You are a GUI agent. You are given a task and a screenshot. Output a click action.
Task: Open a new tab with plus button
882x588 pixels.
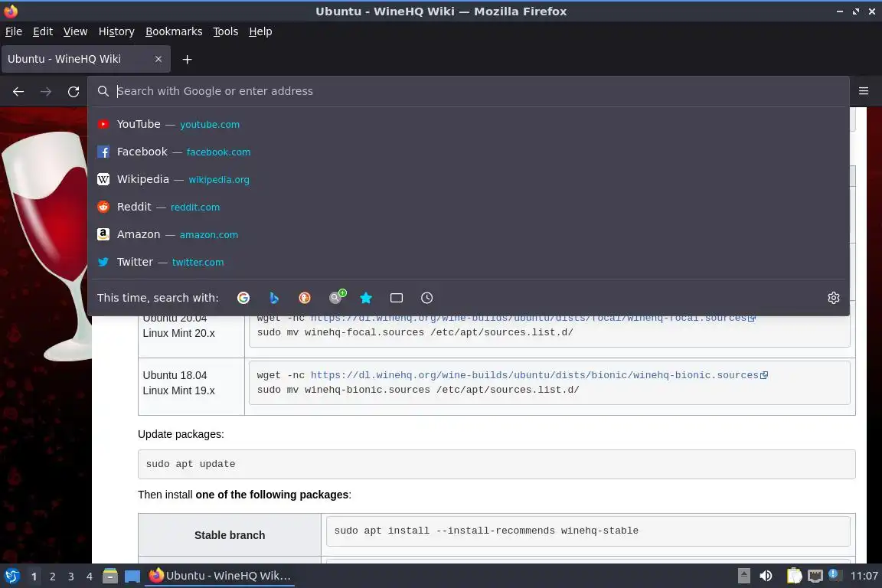[x=188, y=59]
